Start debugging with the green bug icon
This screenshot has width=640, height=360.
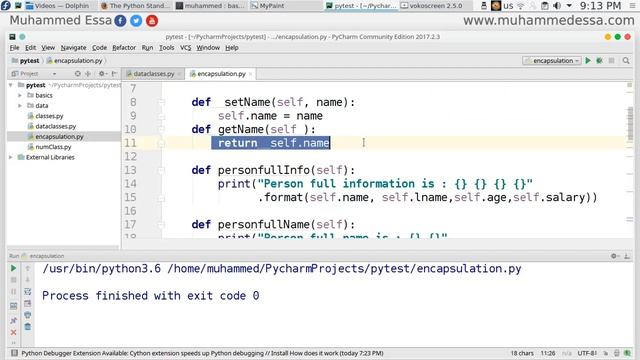pos(599,61)
